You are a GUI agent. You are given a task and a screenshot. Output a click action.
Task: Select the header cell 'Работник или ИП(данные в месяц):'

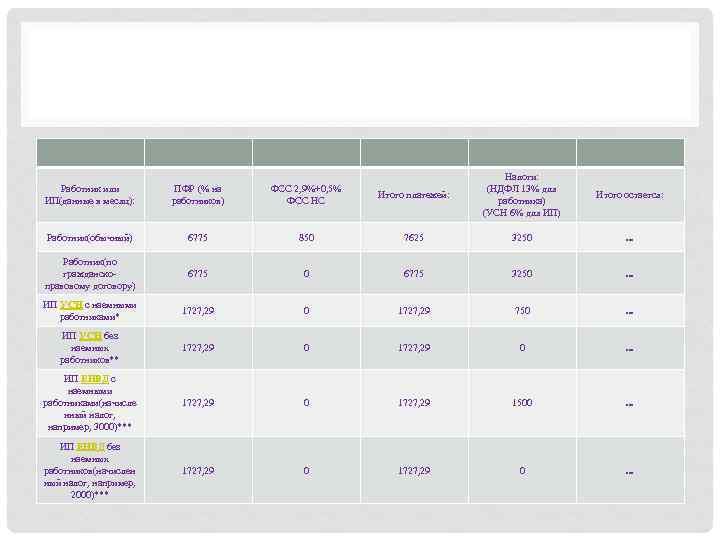coord(90,195)
